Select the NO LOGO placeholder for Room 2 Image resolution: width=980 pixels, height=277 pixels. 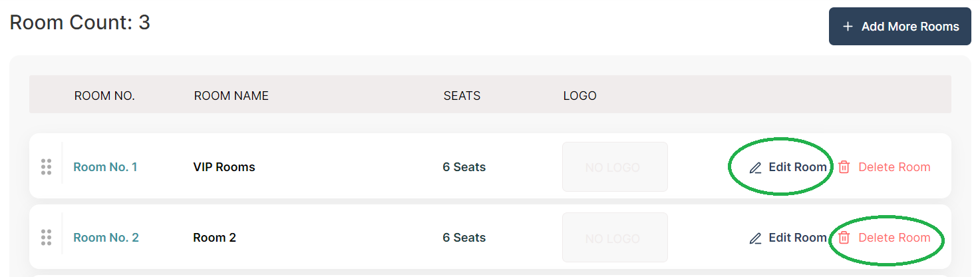615,238
